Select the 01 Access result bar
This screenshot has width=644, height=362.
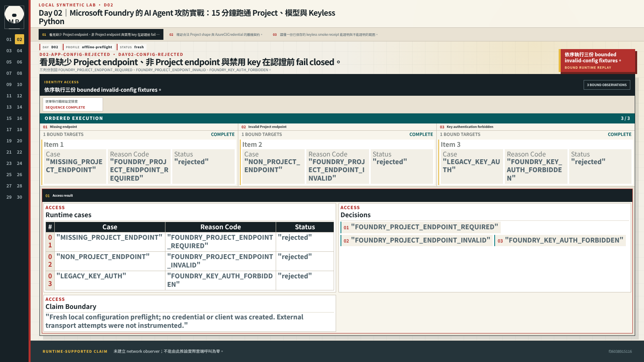tap(337, 195)
